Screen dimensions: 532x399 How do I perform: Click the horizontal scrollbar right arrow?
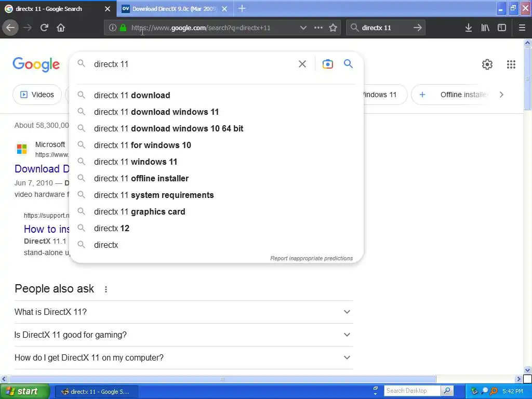coord(518,379)
